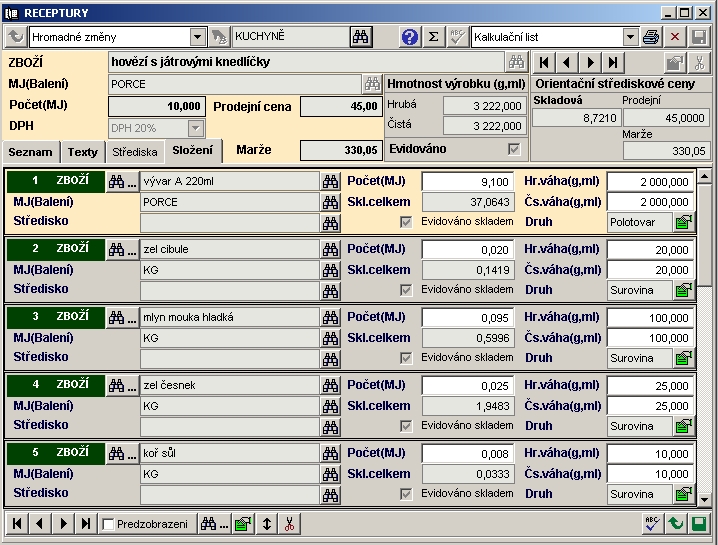Click the green refresh arrow icon at bottom right

[x=675, y=523]
